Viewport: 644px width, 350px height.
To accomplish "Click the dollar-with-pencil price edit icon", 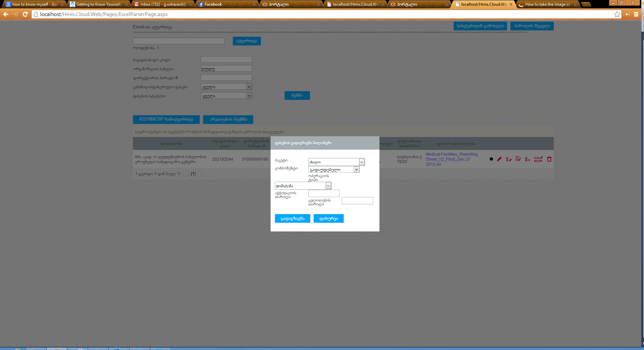I will click(x=508, y=159).
